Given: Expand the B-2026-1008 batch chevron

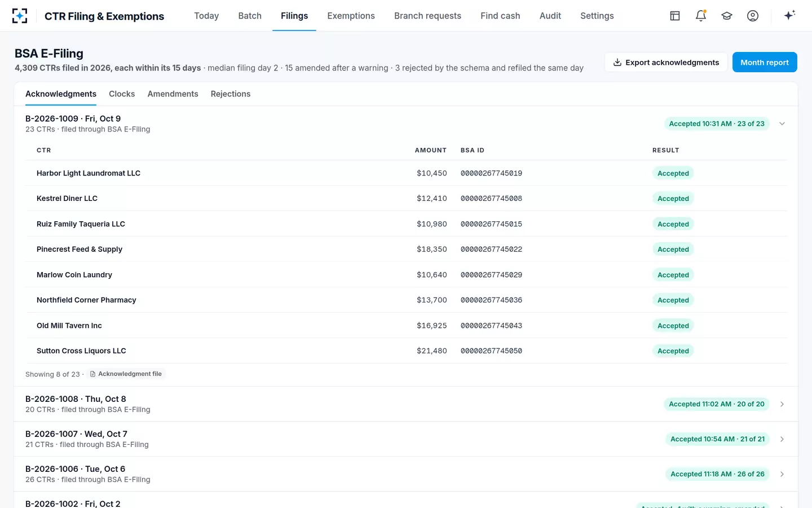Looking at the screenshot, I should [x=782, y=404].
